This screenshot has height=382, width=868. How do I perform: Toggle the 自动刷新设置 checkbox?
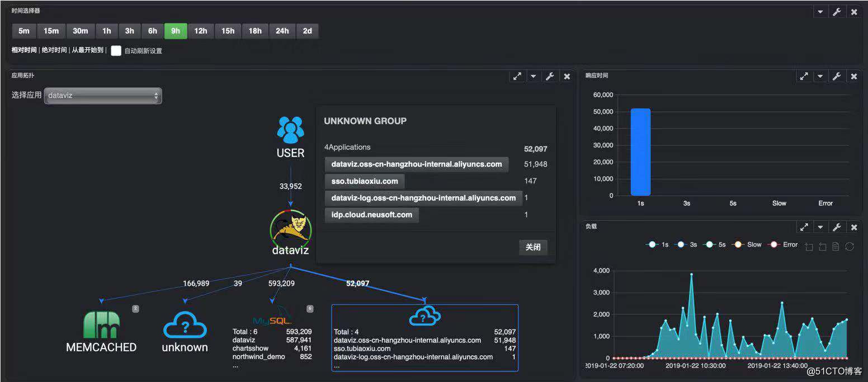(116, 50)
